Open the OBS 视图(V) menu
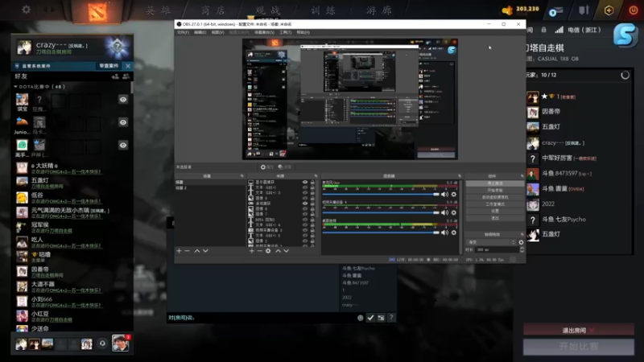 tap(217, 32)
